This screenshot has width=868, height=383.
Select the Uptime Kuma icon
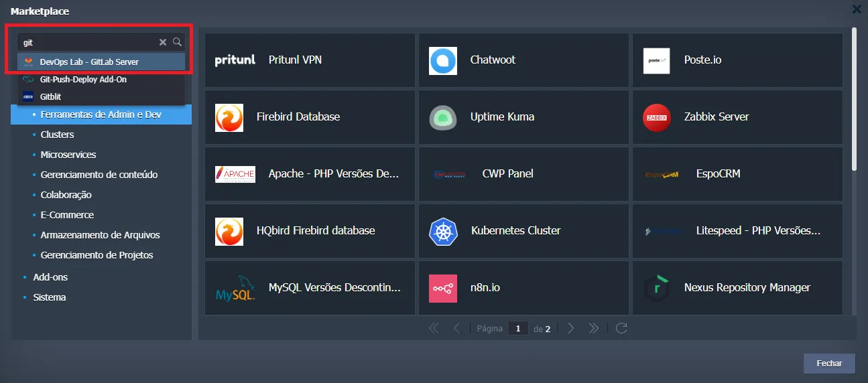click(443, 117)
